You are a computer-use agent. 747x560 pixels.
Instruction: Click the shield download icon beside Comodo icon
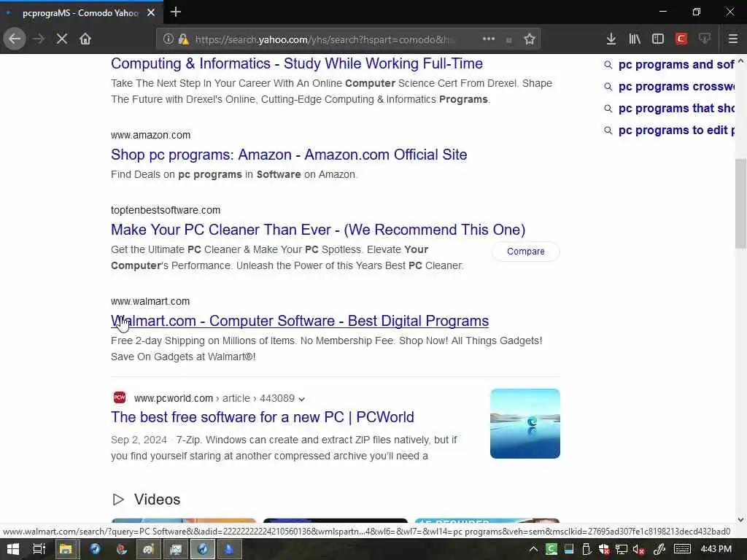pos(705,39)
